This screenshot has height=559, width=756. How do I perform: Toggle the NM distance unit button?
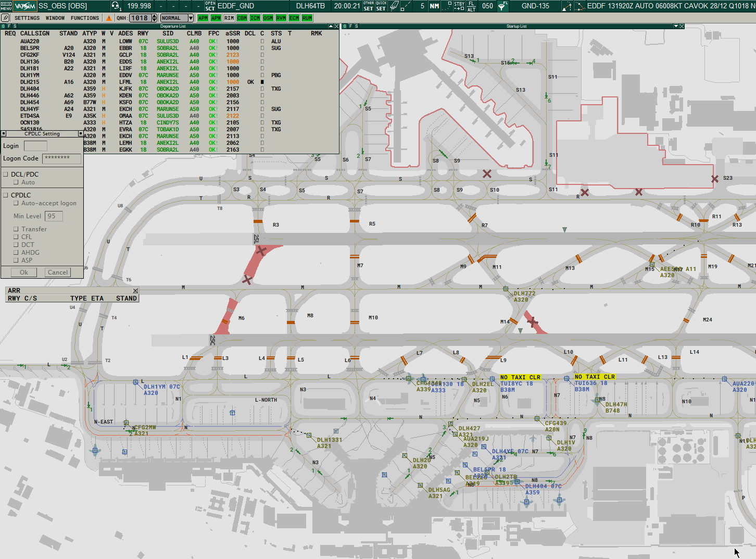434,6
